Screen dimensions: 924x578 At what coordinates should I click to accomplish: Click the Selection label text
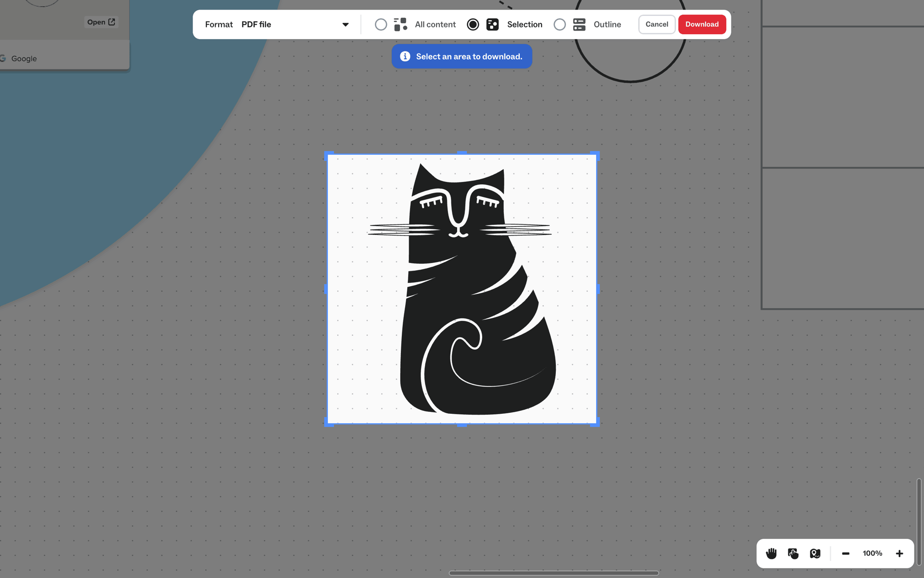(x=525, y=25)
